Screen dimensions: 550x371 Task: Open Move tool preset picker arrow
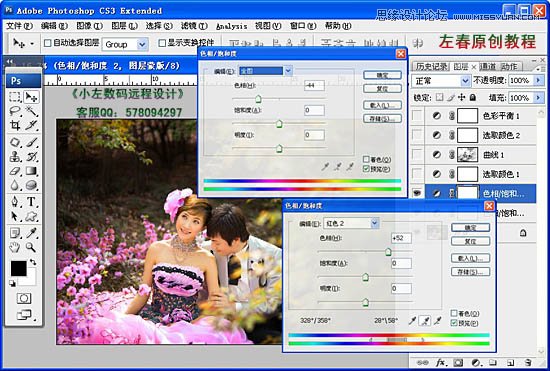(32, 44)
